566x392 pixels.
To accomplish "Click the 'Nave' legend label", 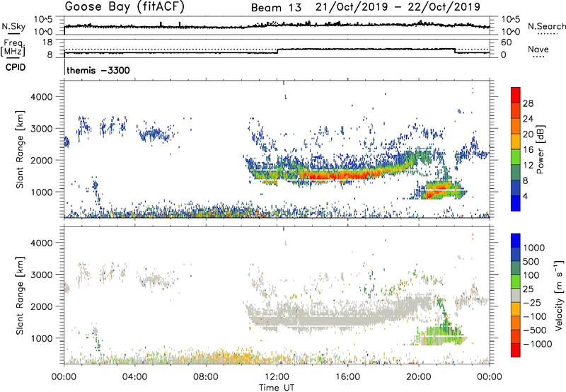I will (538, 50).
